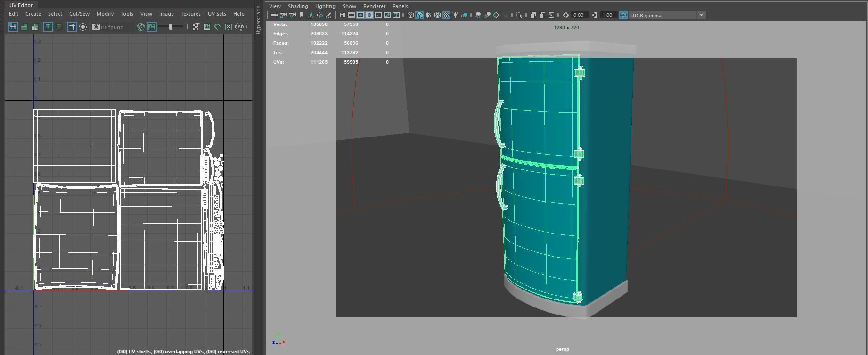Viewport: 868px width, 355px height.
Task: Toggle Isolate Select icon in viewport
Action: point(519,15)
